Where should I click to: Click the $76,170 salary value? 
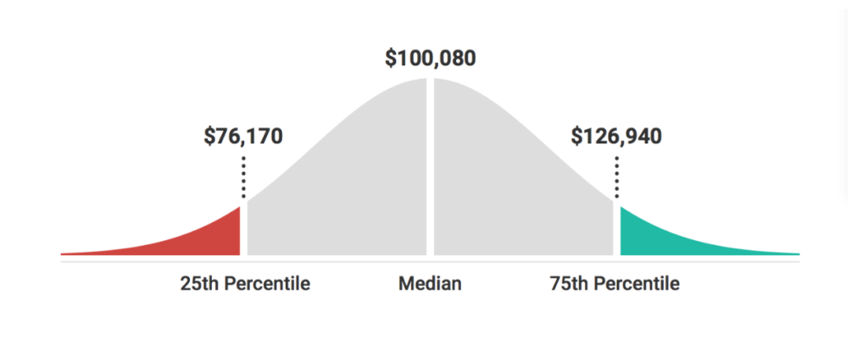point(243,137)
